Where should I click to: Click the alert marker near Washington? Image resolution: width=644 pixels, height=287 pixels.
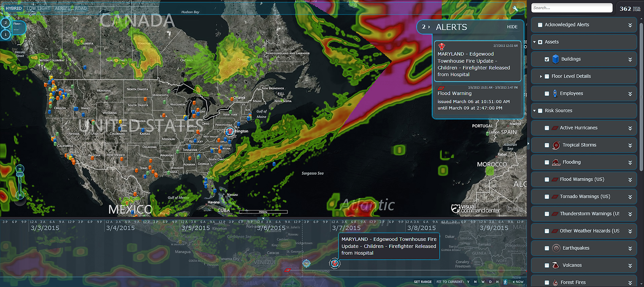click(x=230, y=131)
